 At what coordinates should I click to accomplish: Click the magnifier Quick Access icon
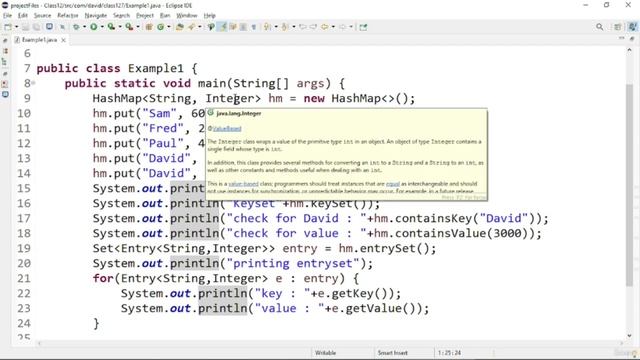pyautogui.click(x=600, y=27)
